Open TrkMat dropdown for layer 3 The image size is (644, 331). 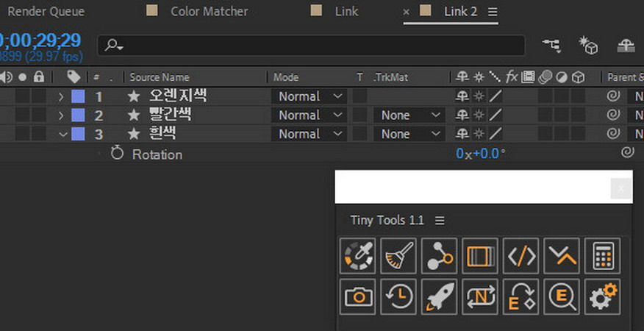click(x=409, y=134)
